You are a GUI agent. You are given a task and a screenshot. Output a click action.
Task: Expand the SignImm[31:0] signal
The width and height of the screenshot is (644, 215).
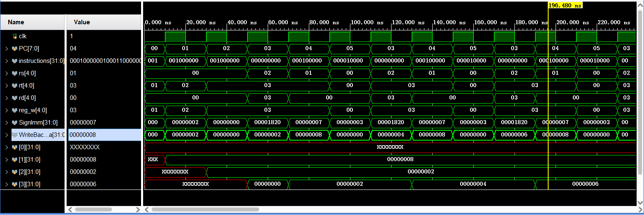pos(6,123)
